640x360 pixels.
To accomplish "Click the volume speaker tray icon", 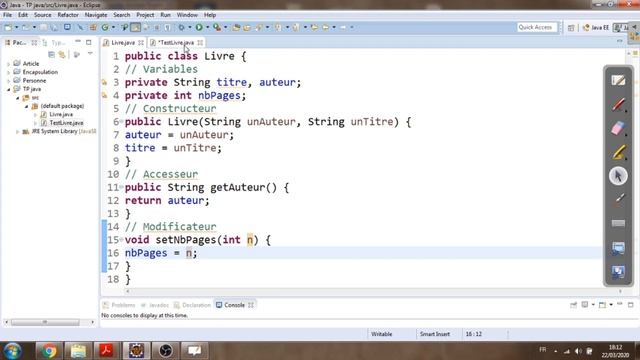I will point(578,351).
